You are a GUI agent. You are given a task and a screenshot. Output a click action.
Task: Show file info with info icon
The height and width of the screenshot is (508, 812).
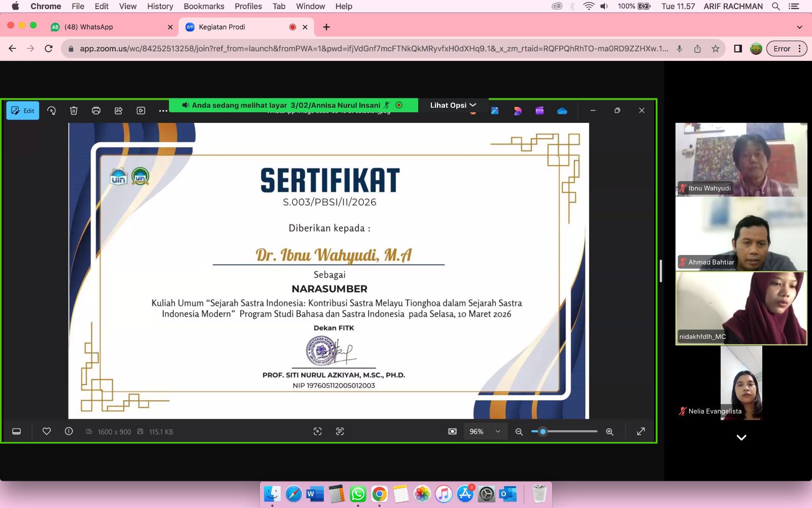tap(69, 431)
